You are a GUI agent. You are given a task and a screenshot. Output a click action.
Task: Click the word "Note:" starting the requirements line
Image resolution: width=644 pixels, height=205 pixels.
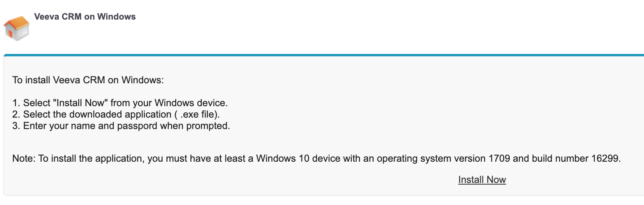24,158
